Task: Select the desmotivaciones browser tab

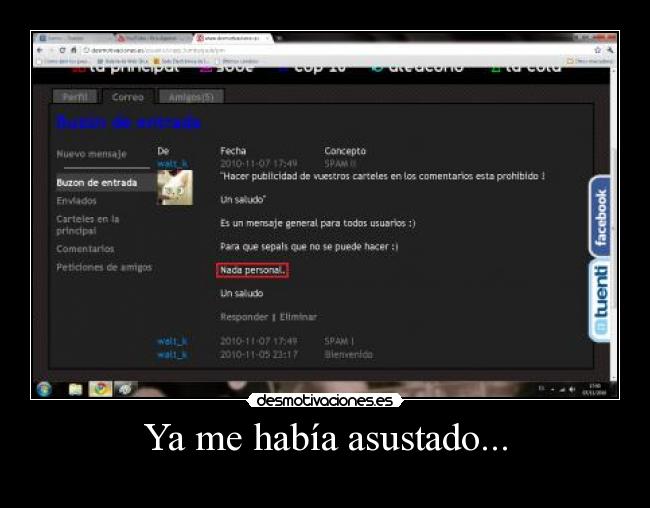Action: click(x=233, y=38)
